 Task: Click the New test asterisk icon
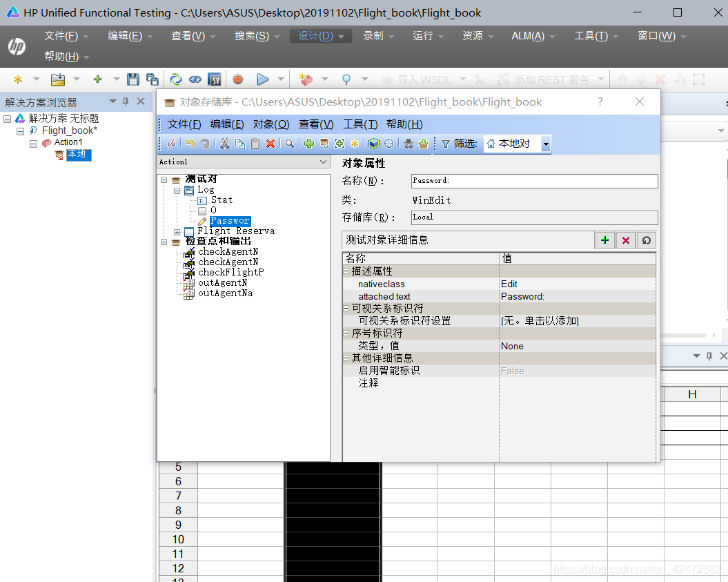[x=18, y=79]
